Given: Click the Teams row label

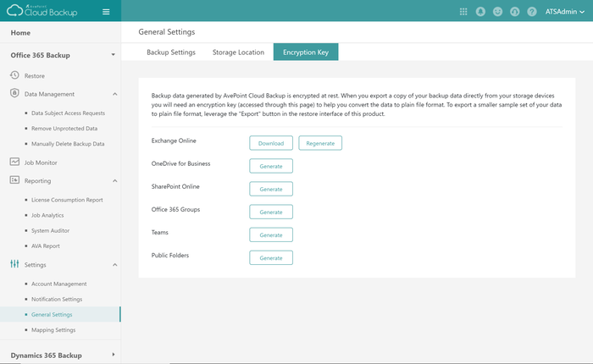Looking at the screenshot, I should [159, 233].
